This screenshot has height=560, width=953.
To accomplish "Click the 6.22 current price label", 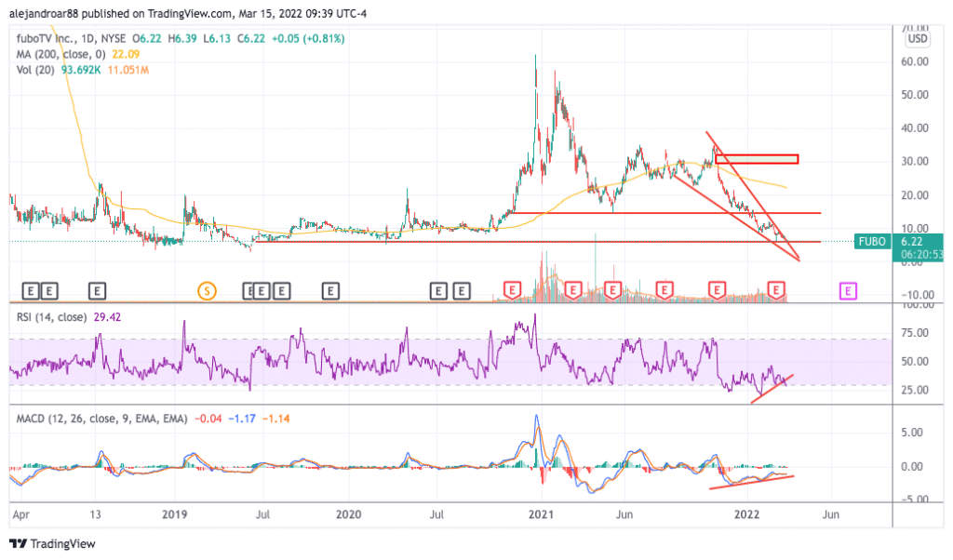I will coord(912,242).
